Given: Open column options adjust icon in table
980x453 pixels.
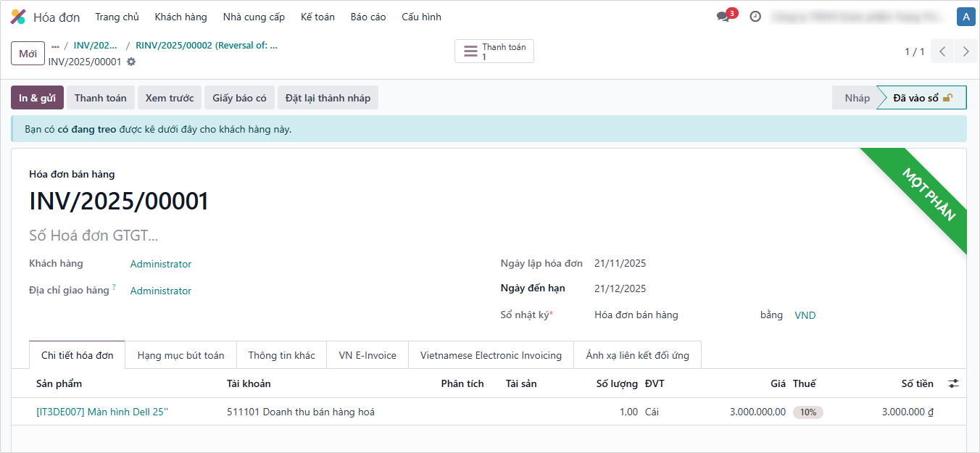Looking at the screenshot, I should point(953,383).
